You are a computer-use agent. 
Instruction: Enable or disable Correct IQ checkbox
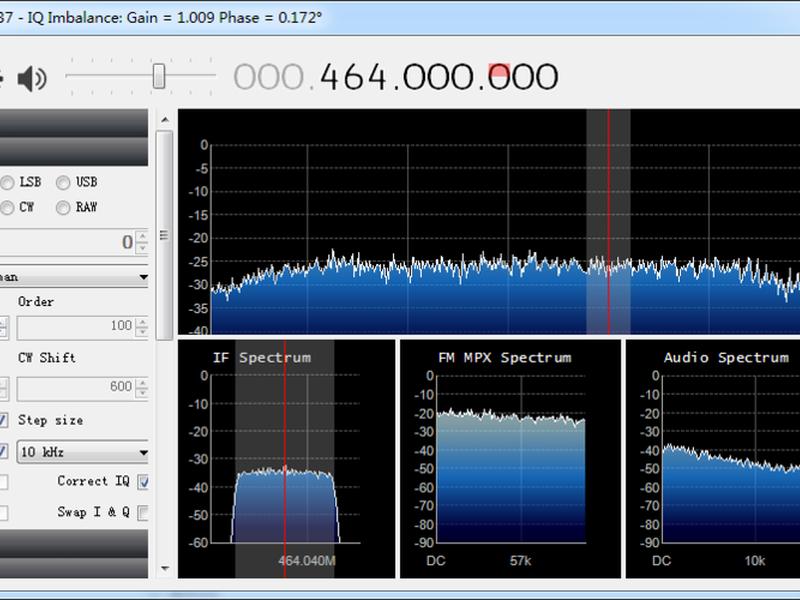[x=143, y=482]
